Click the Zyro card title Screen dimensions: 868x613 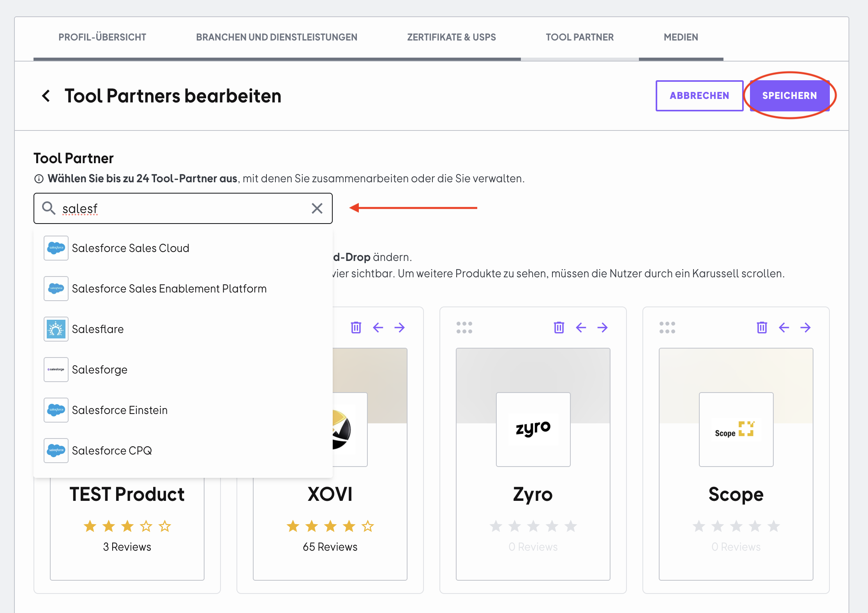(533, 495)
